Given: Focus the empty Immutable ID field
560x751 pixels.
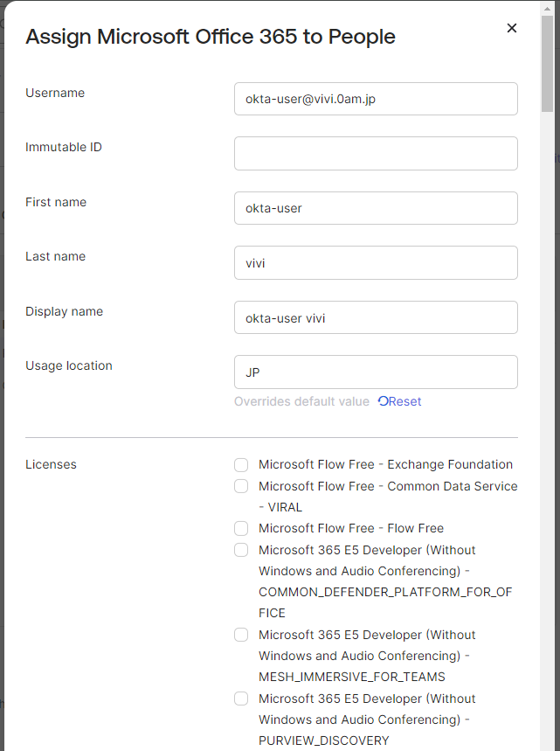Looking at the screenshot, I should [x=376, y=153].
